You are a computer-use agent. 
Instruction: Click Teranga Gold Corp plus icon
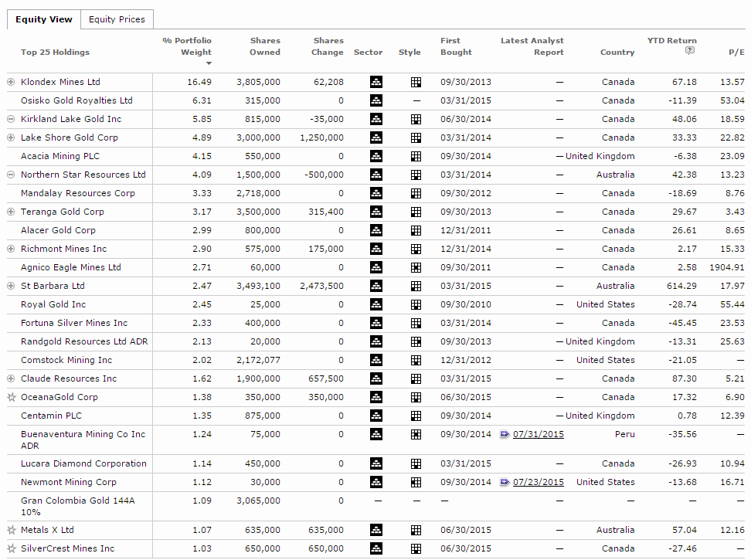click(x=11, y=212)
